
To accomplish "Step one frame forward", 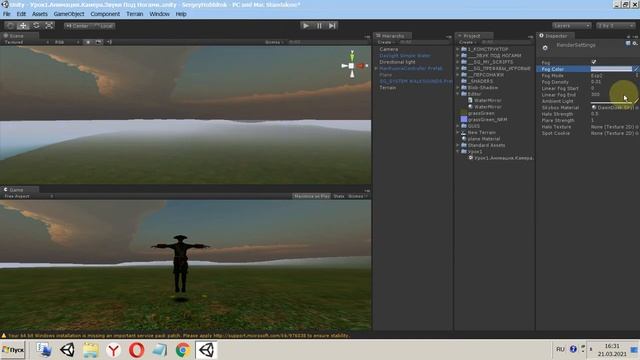I will [332, 26].
